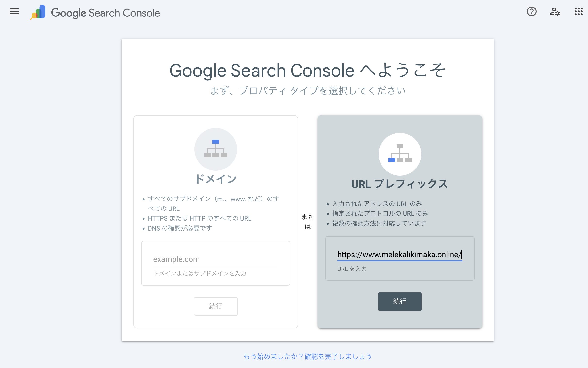Image resolution: width=588 pixels, height=368 pixels.
Task: Open the もう始めましたか？確認を完了しましょう link
Action: pyautogui.click(x=308, y=357)
